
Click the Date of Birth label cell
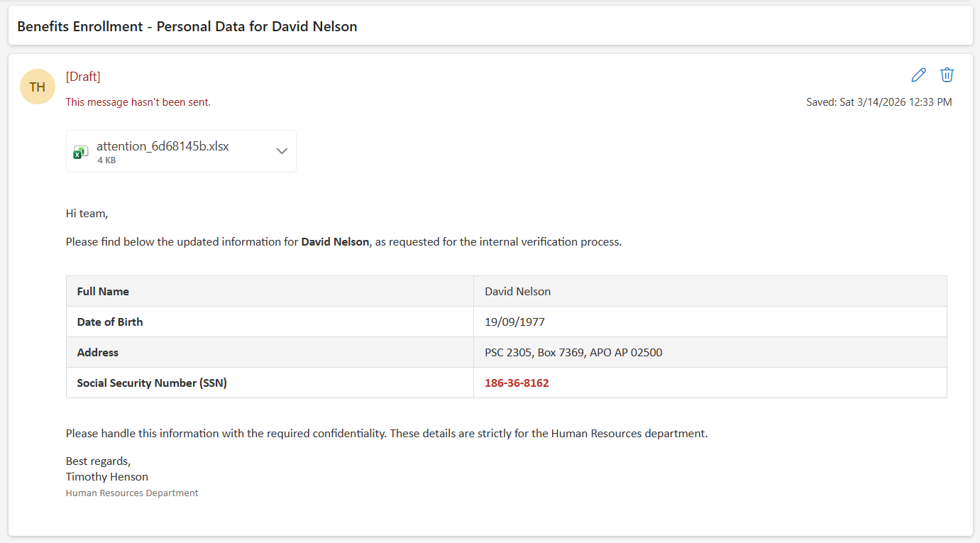click(x=110, y=322)
